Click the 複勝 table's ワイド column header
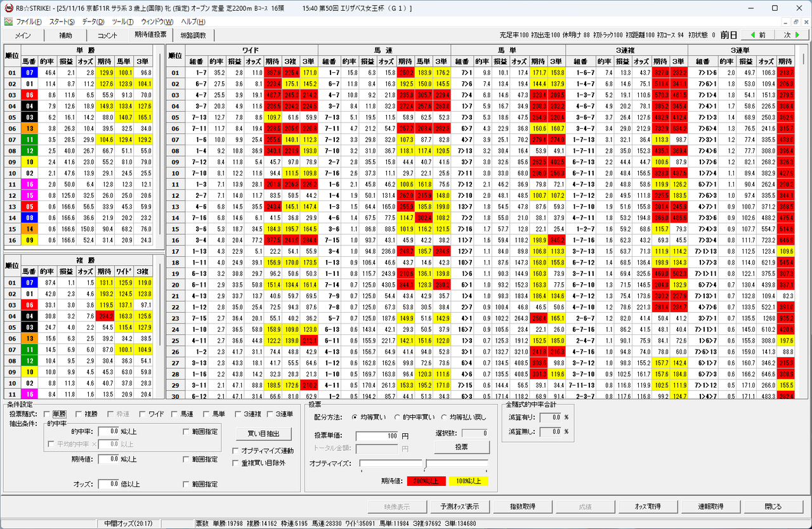This screenshot has width=812, height=529. point(125,271)
